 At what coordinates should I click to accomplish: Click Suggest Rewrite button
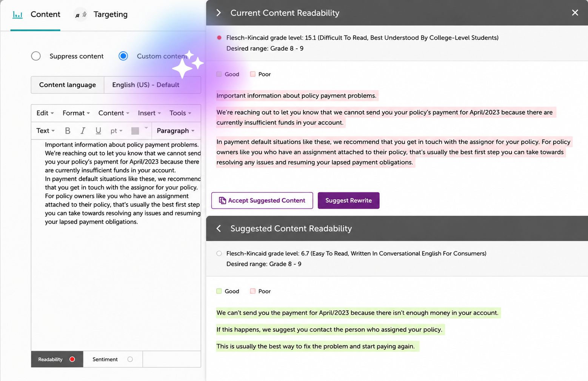tap(348, 200)
